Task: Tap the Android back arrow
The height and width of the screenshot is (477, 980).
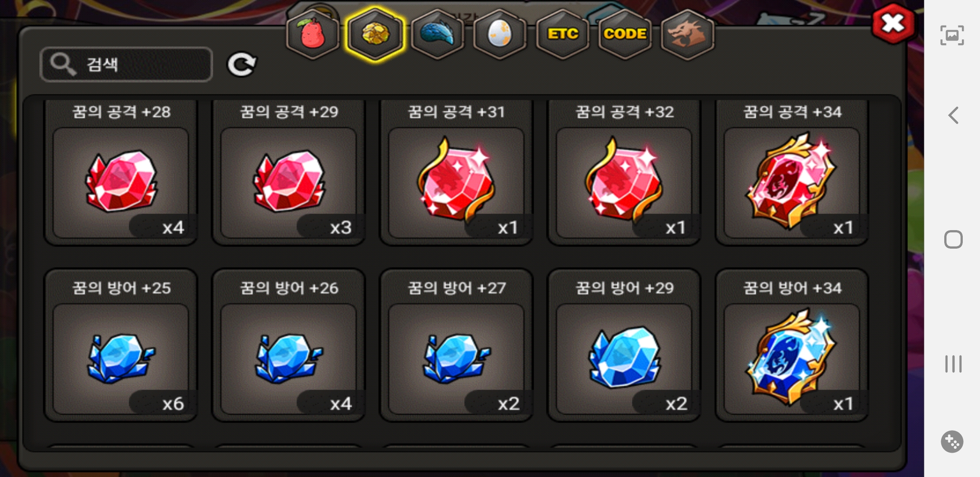Action: 953,115
